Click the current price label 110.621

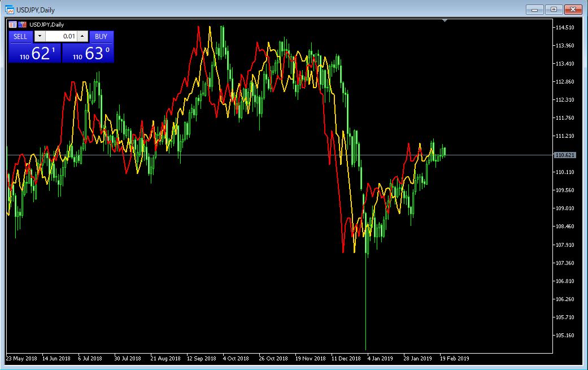(564, 155)
